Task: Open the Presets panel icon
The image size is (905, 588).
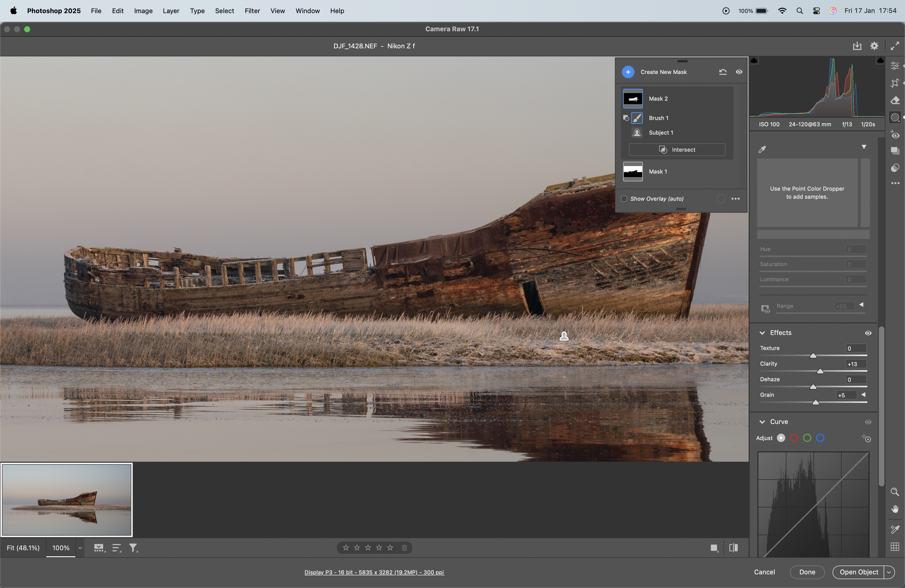Action: (895, 168)
